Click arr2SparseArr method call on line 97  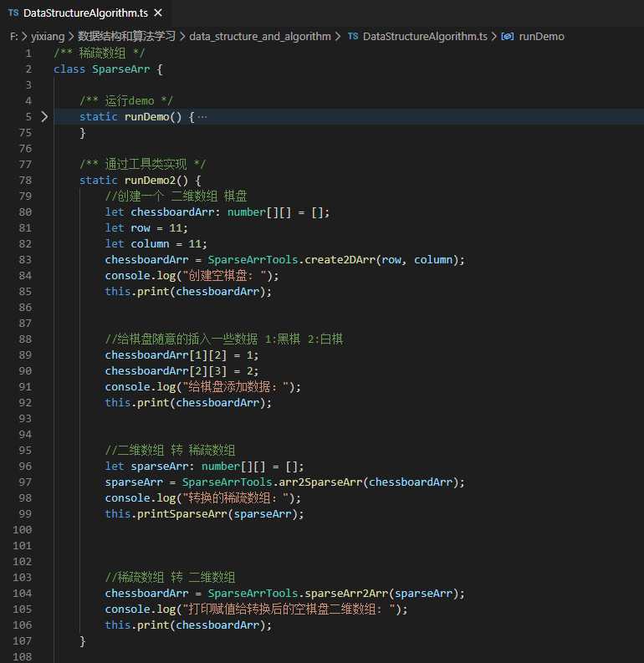click(320, 482)
